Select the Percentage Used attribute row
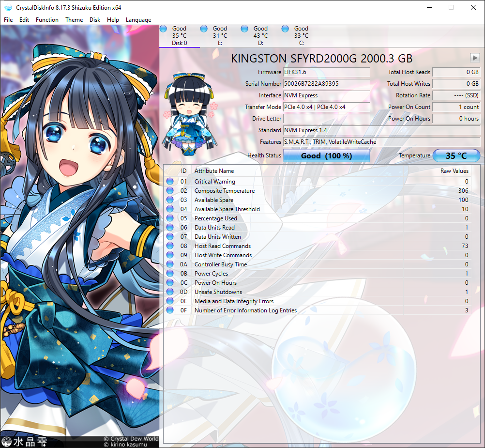The width and height of the screenshot is (485, 448). coord(318,218)
